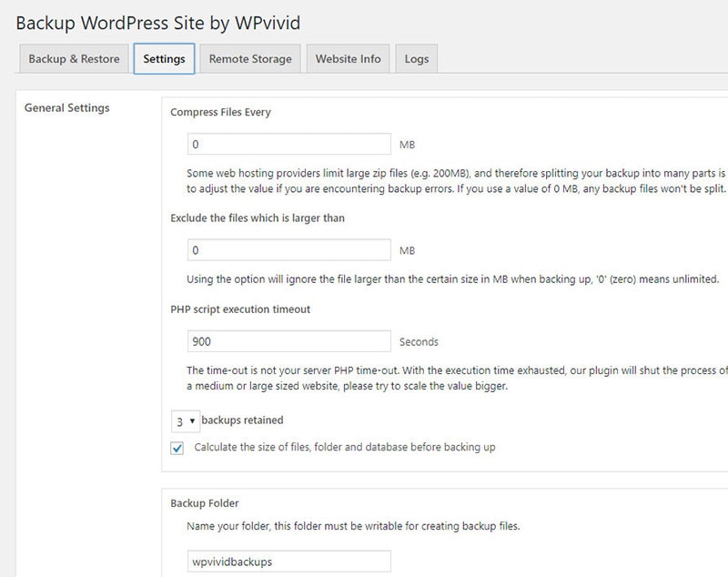
Task: Click the Compress Files Every input field
Action: (288, 144)
